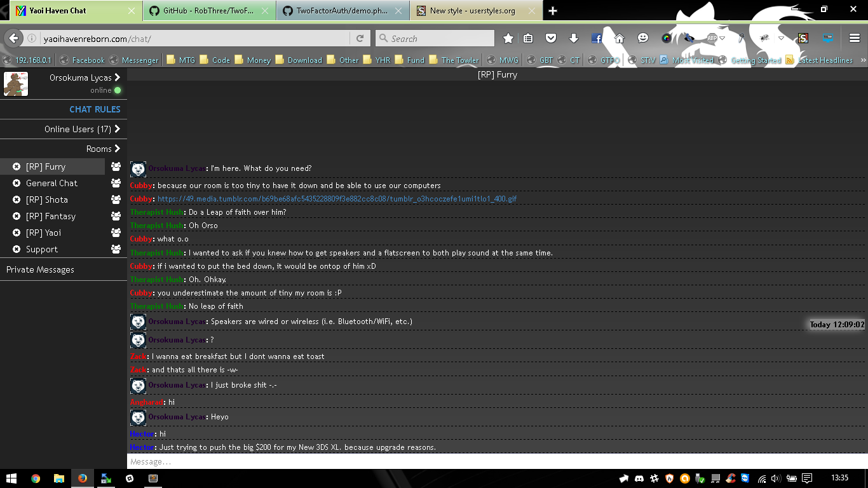Open the CHAT RULES link
The height and width of the screenshot is (488, 868).
(x=95, y=109)
